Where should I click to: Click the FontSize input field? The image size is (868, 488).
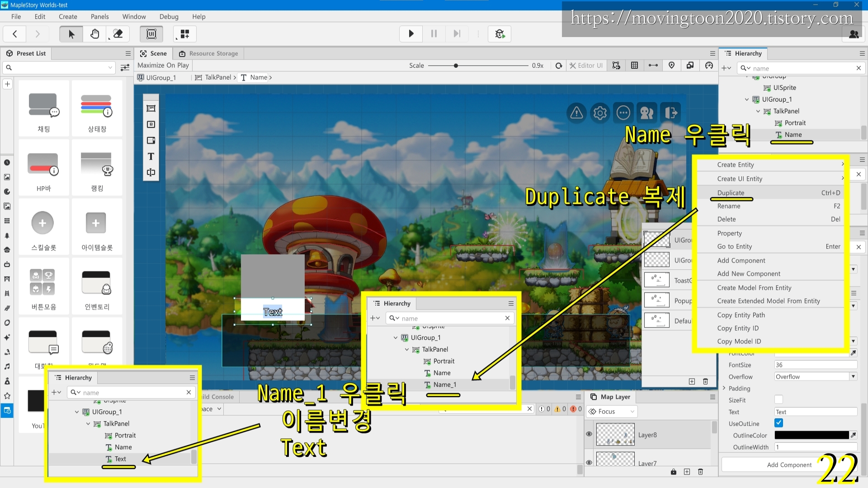tap(816, 365)
